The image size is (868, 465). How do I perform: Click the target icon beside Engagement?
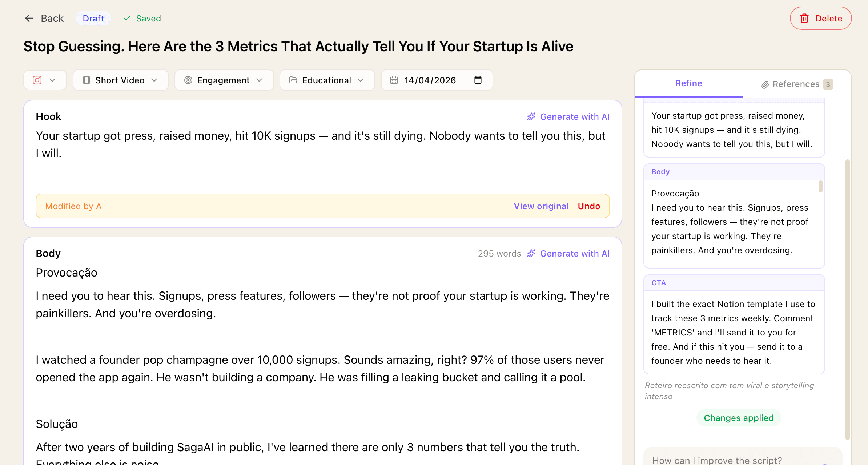[188, 80]
